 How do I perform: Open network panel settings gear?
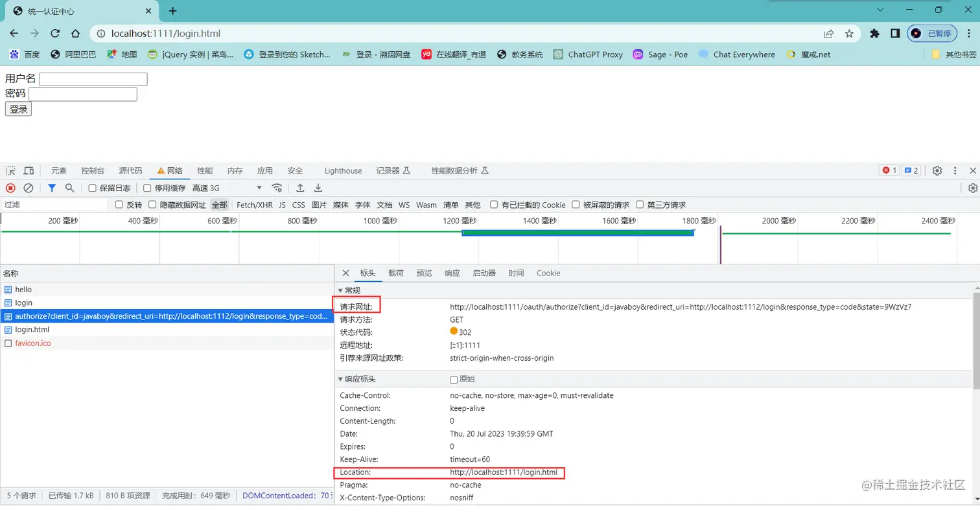(973, 188)
